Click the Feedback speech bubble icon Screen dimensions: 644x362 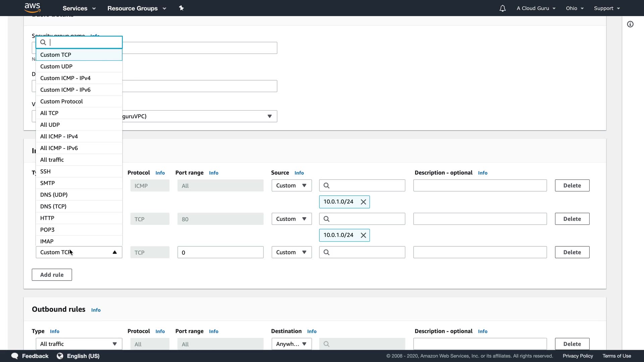(x=15, y=356)
